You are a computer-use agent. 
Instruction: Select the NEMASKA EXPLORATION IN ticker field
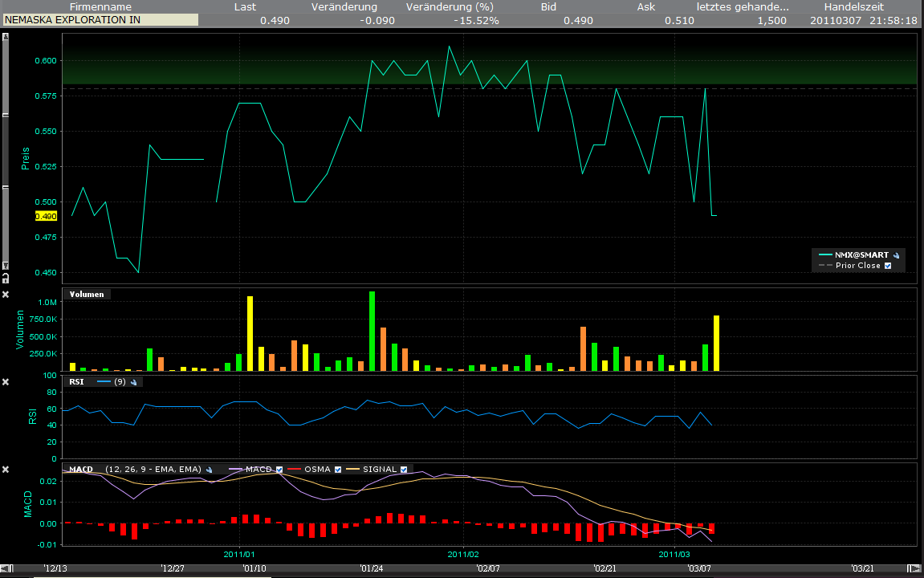[100, 20]
